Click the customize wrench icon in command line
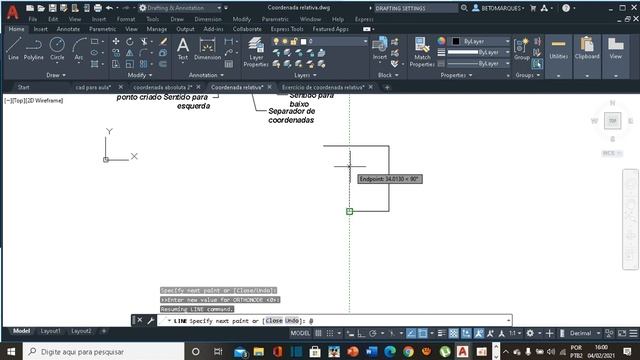 tap(151, 320)
